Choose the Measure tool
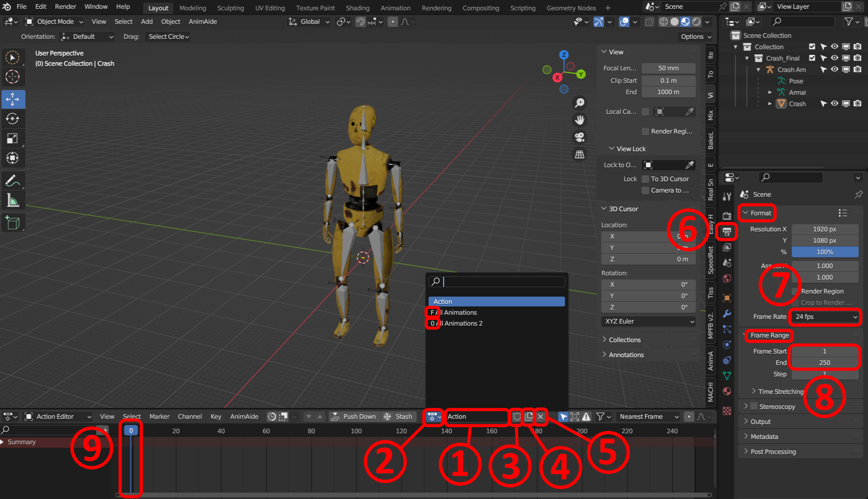This screenshot has height=499, width=868. point(12,200)
